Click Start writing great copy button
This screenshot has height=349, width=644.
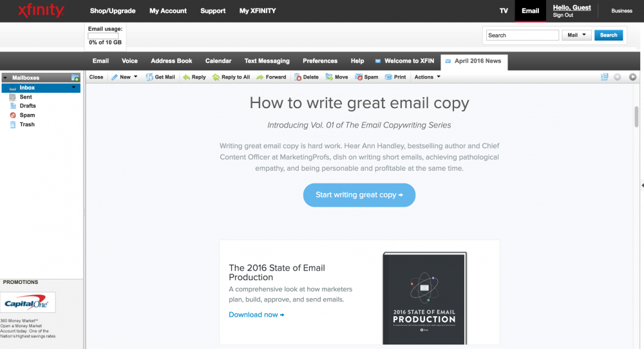tap(359, 195)
